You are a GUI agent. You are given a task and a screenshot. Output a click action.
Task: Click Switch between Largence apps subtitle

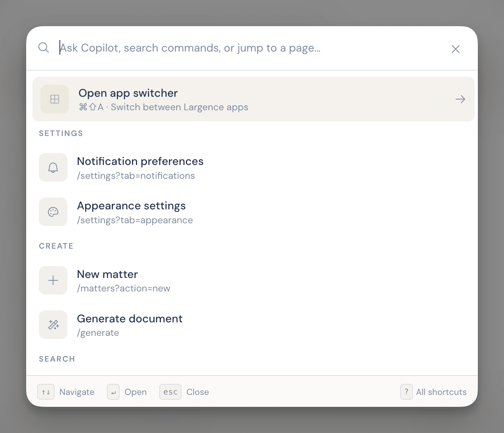pos(179,107)
